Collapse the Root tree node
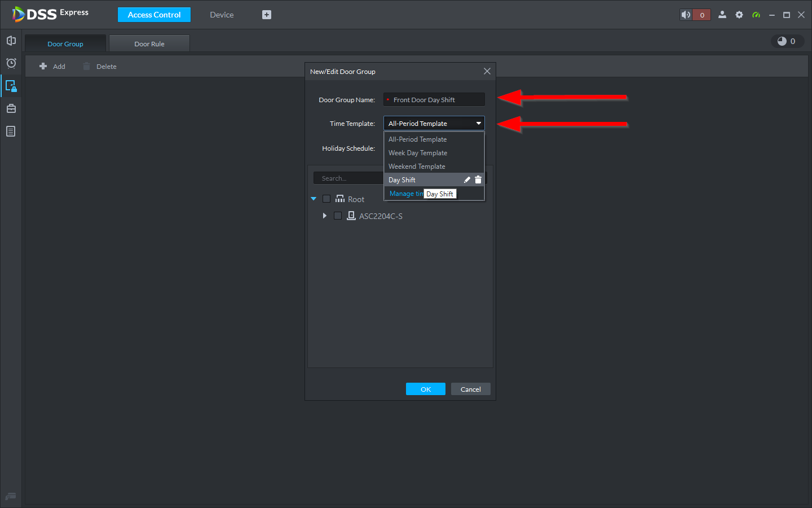Screen dimensions: 812x508 click(x=314, y=199)
